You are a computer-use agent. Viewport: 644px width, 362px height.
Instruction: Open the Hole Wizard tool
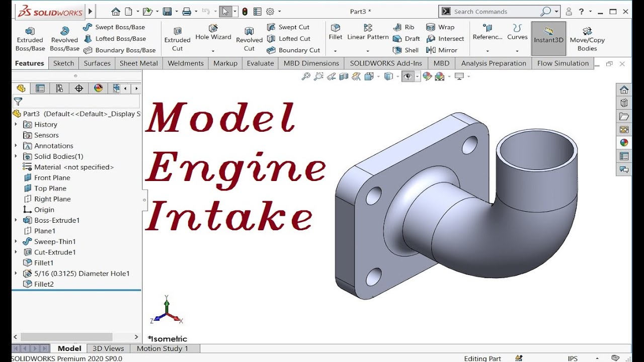(213, 33)
